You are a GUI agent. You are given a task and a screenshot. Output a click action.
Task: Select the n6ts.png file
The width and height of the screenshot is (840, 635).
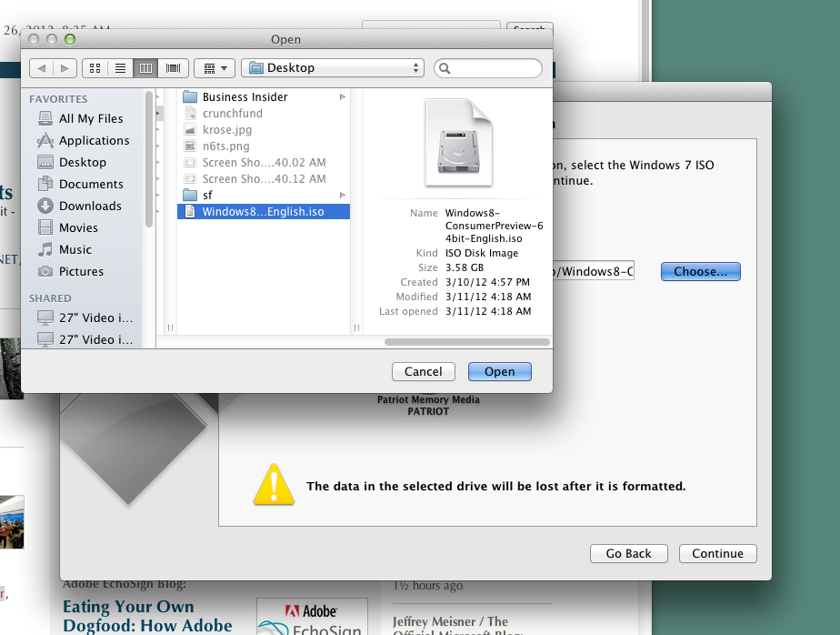(263, 146)
